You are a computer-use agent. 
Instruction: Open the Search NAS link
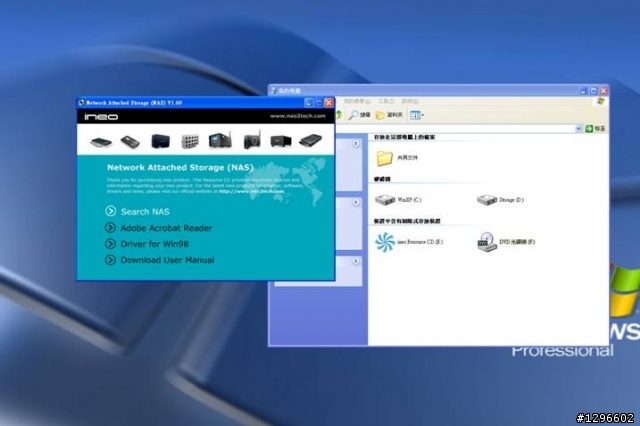click(145, 211)
